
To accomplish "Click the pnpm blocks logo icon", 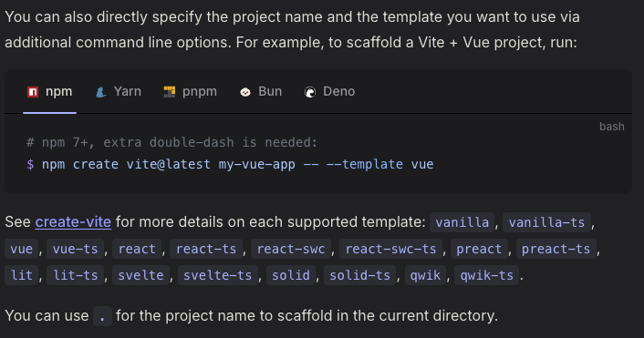I will tap(170, 92).
